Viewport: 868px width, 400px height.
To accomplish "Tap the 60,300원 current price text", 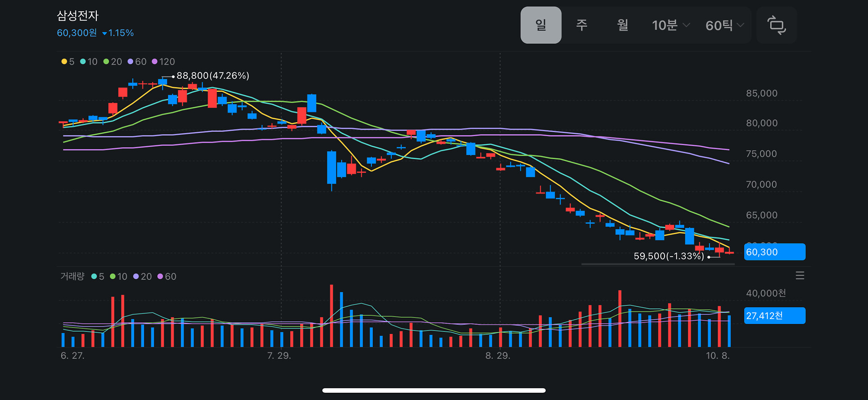I will tap(77, 33).
